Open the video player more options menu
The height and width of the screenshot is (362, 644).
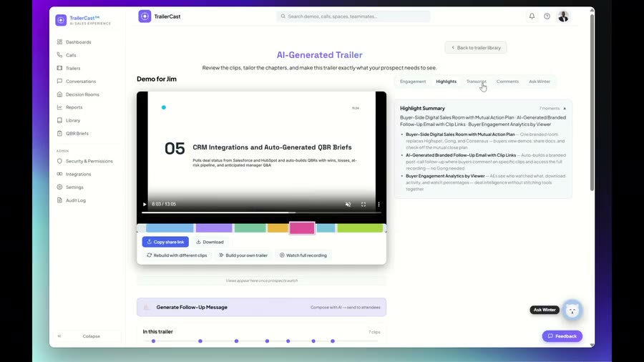click(379, 204)
